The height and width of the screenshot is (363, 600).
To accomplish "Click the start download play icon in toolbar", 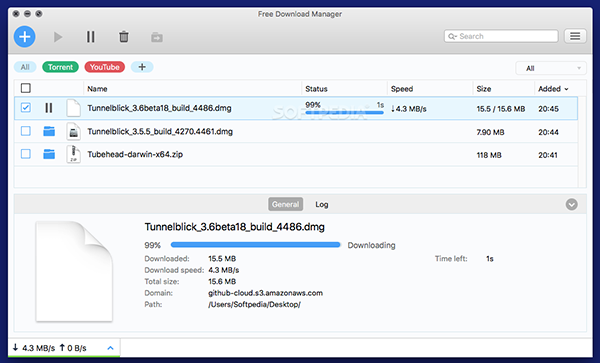I will click(58, 37).
